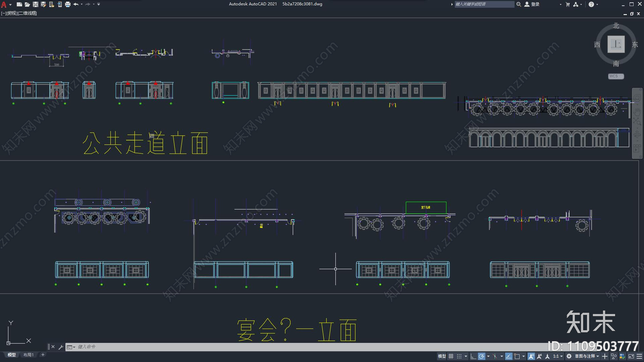Open the 草图与注释 workspace dropdown
The image size is (644, 362).
[x=587, y=356]
